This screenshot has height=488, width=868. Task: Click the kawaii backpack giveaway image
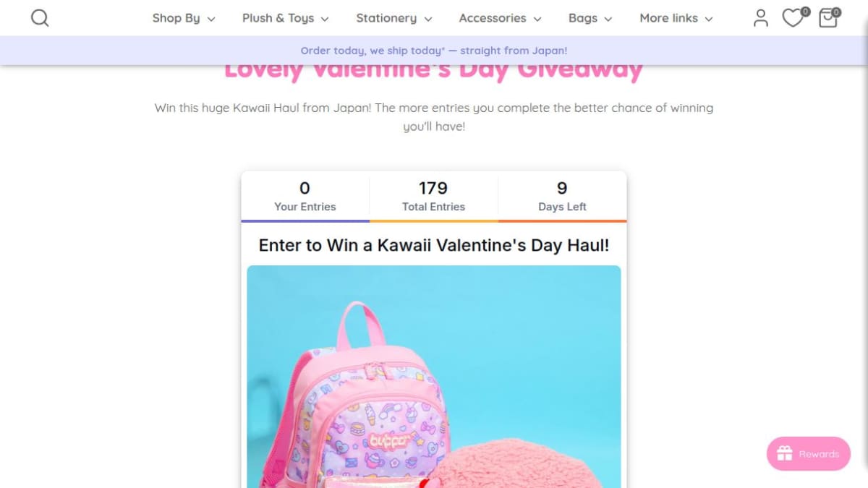pos(434,377)
